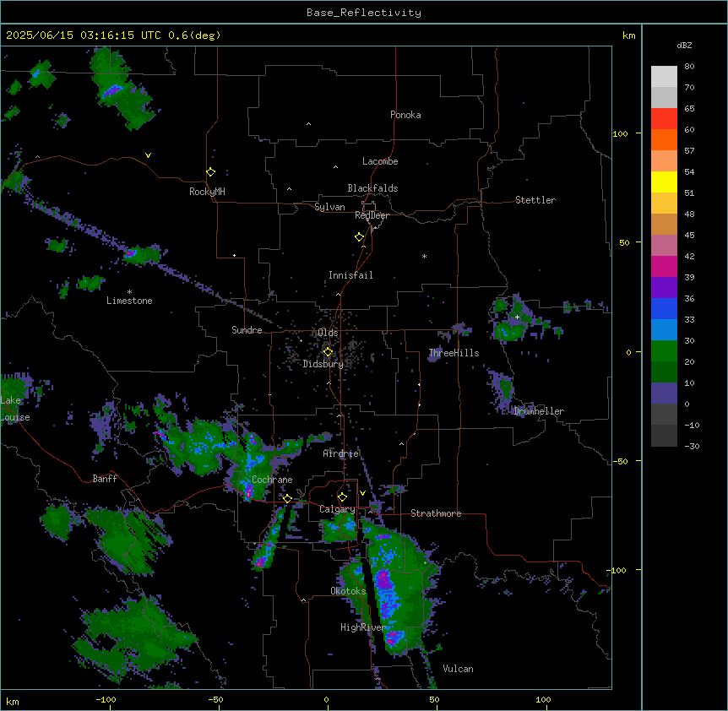The image size is (728, 711).
Task: Click the Sundre town label
Action: point(247,330)
